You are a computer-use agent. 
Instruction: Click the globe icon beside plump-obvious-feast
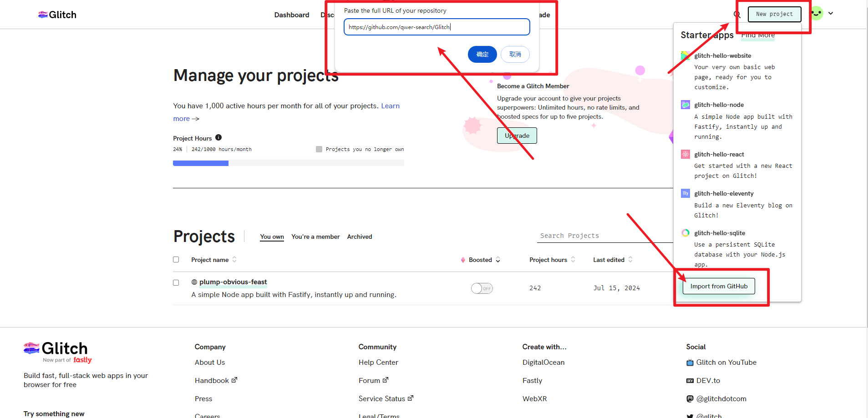[x=194, y=282]
